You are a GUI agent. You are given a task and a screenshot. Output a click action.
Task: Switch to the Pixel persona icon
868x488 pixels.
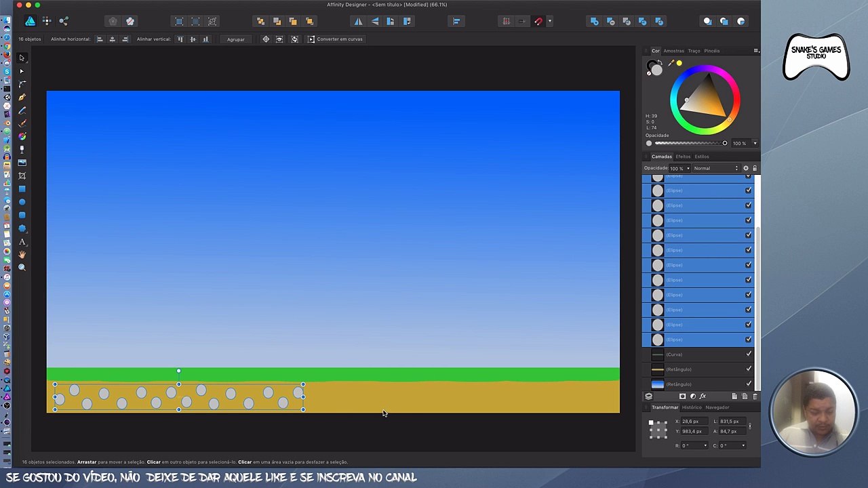tap(47, 22)
